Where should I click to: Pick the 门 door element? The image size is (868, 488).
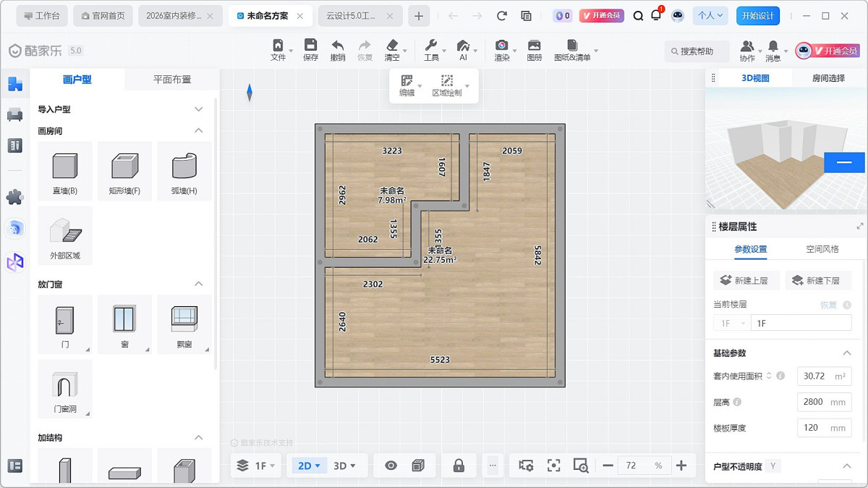(x=64, y=324)
